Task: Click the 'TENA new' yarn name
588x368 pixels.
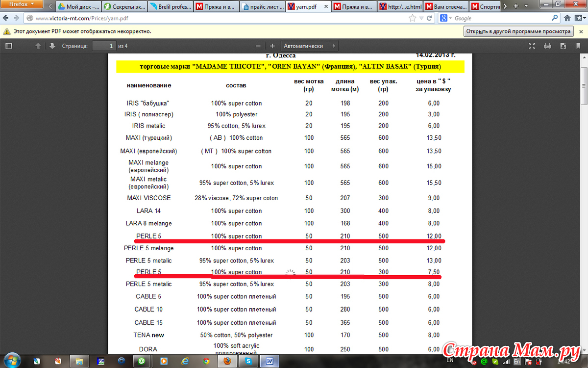Action: [148, 335]
